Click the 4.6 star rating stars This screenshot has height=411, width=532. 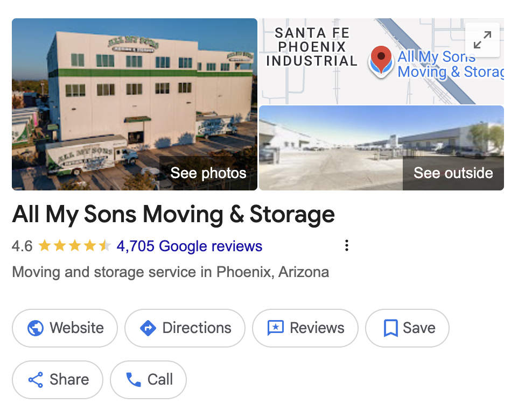click(x=75, y=245)
